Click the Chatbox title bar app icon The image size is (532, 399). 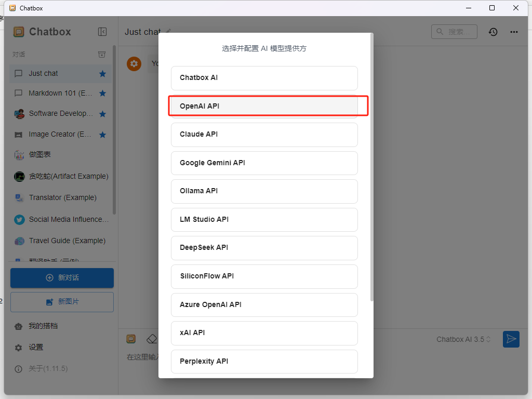tap(12, 8)
